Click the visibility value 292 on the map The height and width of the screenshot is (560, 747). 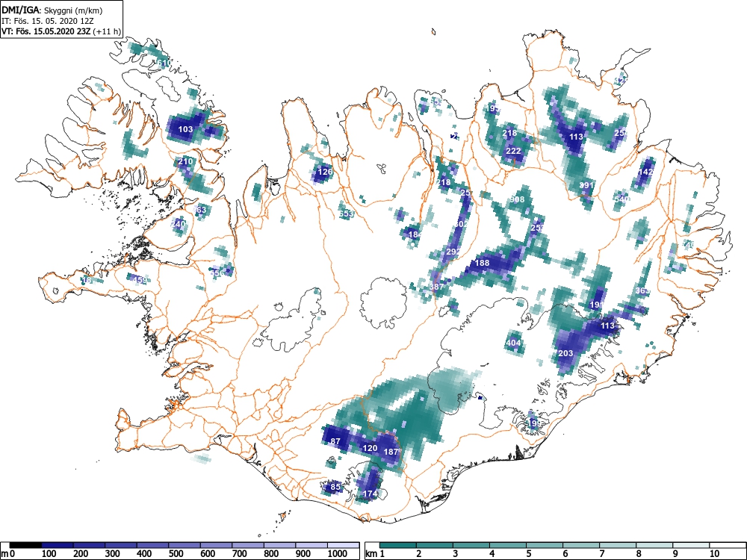[453, 252]
